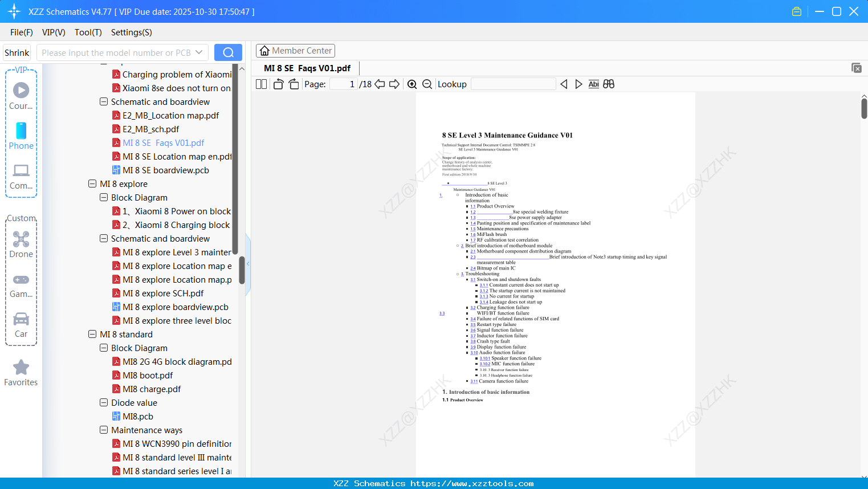The width and height of the screenshot is (868, 489).
Task: Open the Drone category
Action: [x=21, y=244]
